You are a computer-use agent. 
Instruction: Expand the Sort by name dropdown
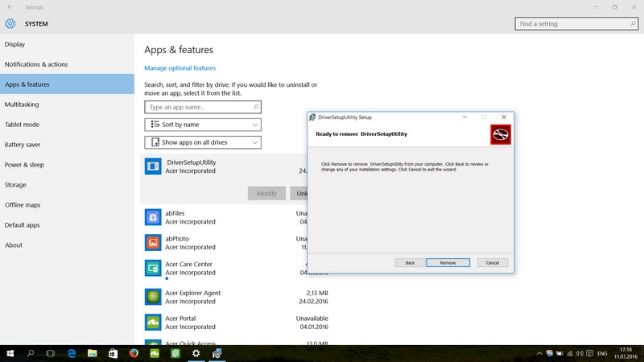point(203,125)
